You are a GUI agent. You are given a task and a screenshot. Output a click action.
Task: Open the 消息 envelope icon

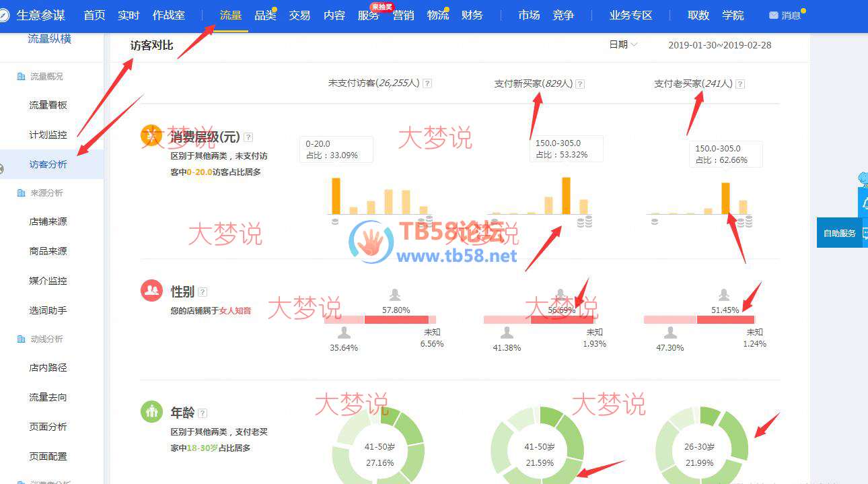tap(773, 15)
